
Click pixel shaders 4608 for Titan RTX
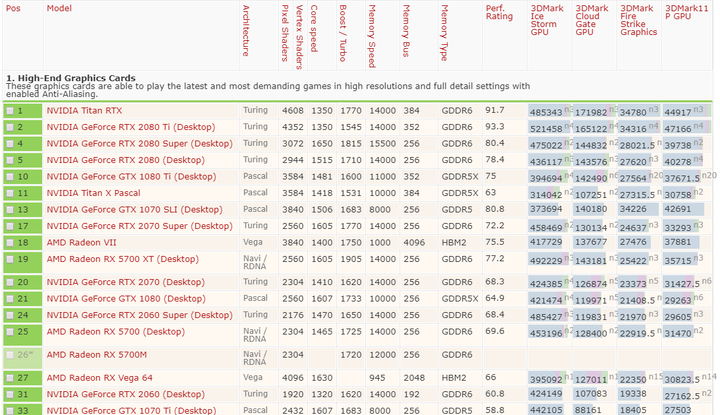[293, 111]
